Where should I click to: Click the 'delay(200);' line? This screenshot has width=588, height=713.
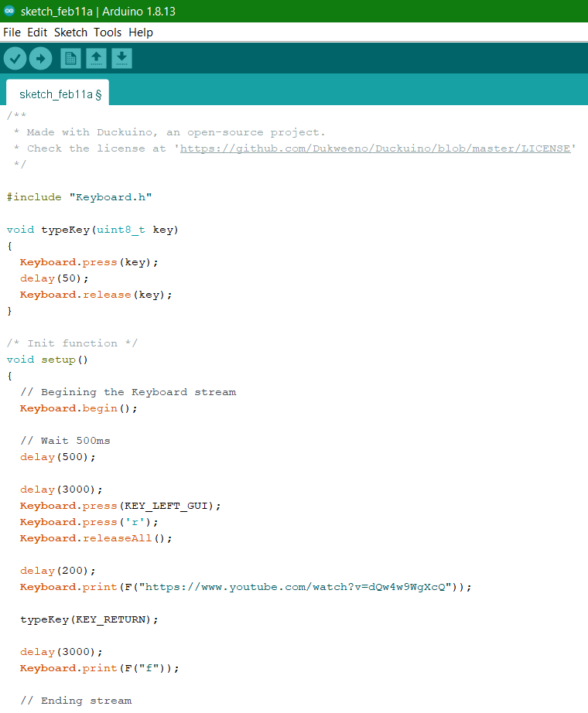pyautogui.click(x=58, y=571)
